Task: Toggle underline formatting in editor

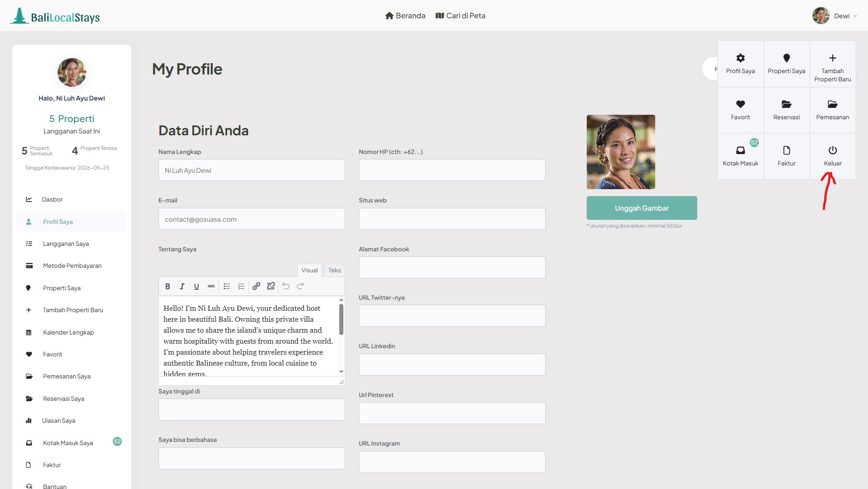Action: pos(196,286)
